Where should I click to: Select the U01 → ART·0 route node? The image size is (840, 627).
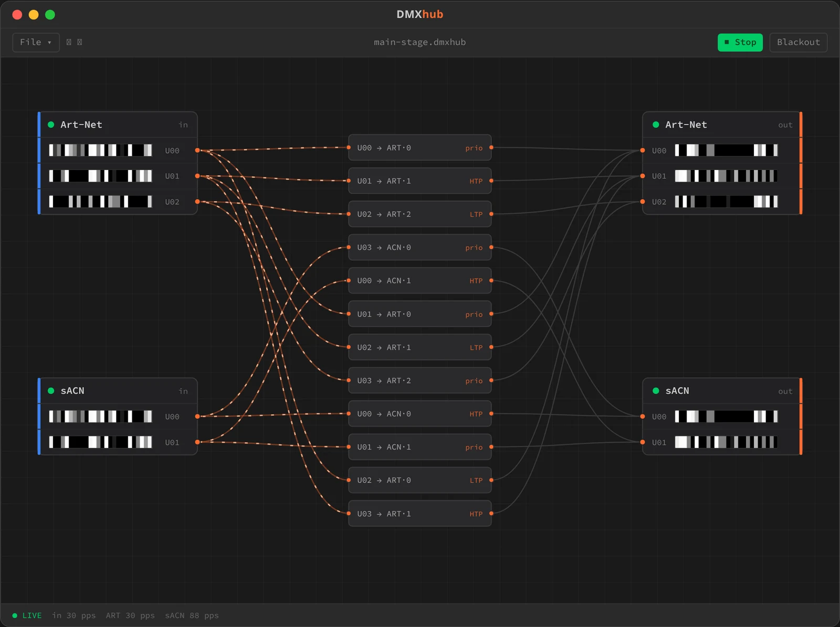coord(420,314)
